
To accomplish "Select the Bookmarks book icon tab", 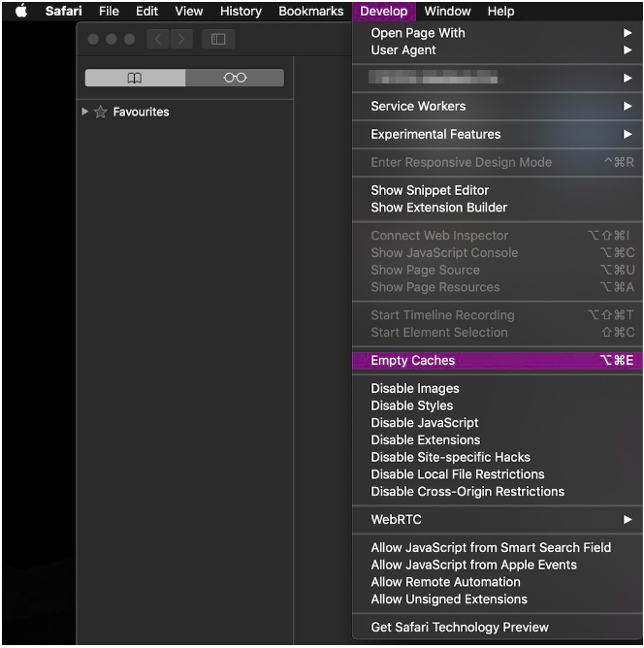I will tap(135, 78).
